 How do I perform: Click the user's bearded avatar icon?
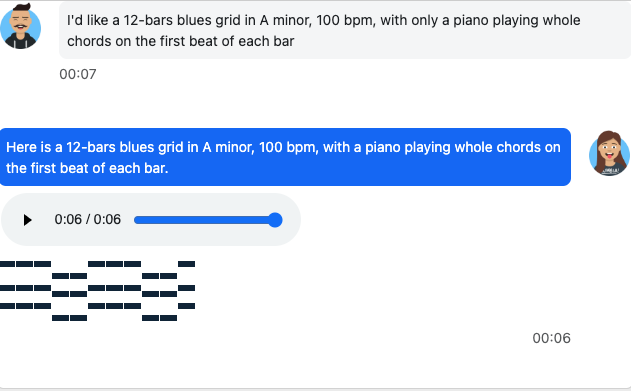point(21,27)
